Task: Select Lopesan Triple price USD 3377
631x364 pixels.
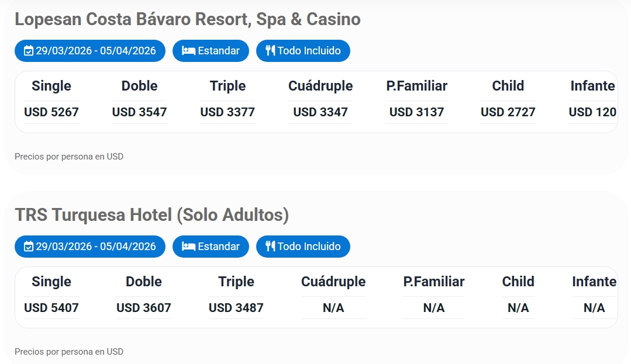Action: click(227, 112)
